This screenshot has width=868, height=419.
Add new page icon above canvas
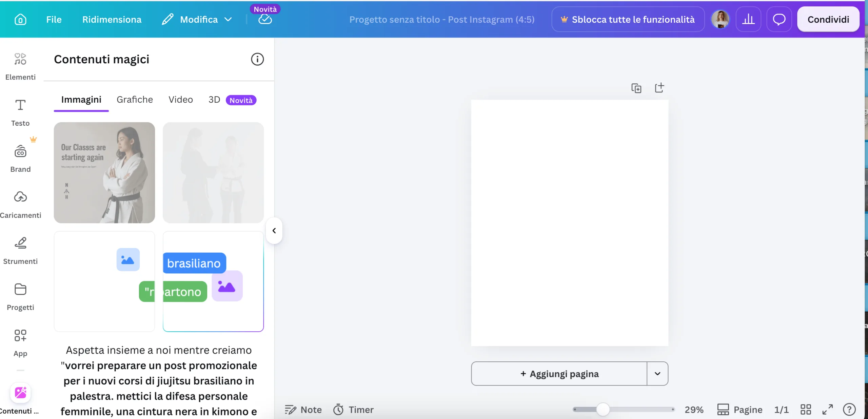click(x=659, y=88)
